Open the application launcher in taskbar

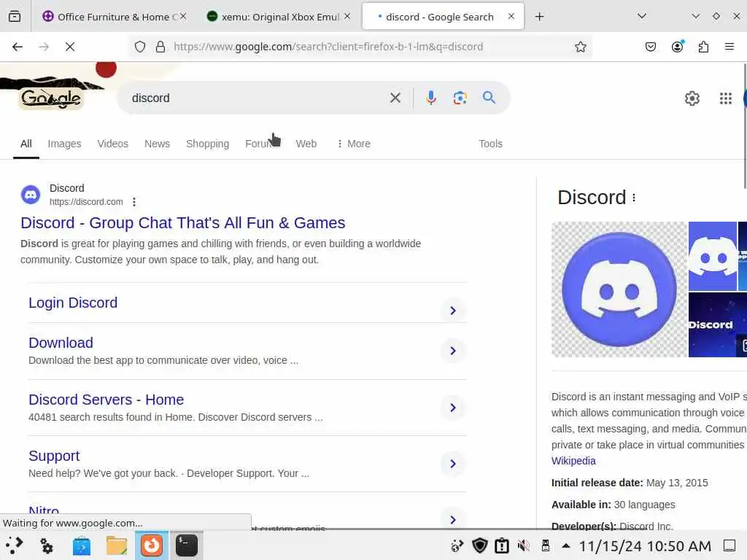pyautogui.click(x=15, y=545)
